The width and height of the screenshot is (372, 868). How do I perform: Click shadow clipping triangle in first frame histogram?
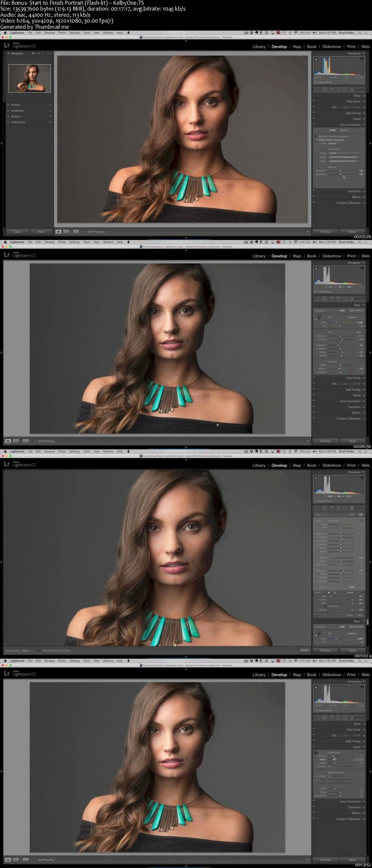tap(316, 59)
